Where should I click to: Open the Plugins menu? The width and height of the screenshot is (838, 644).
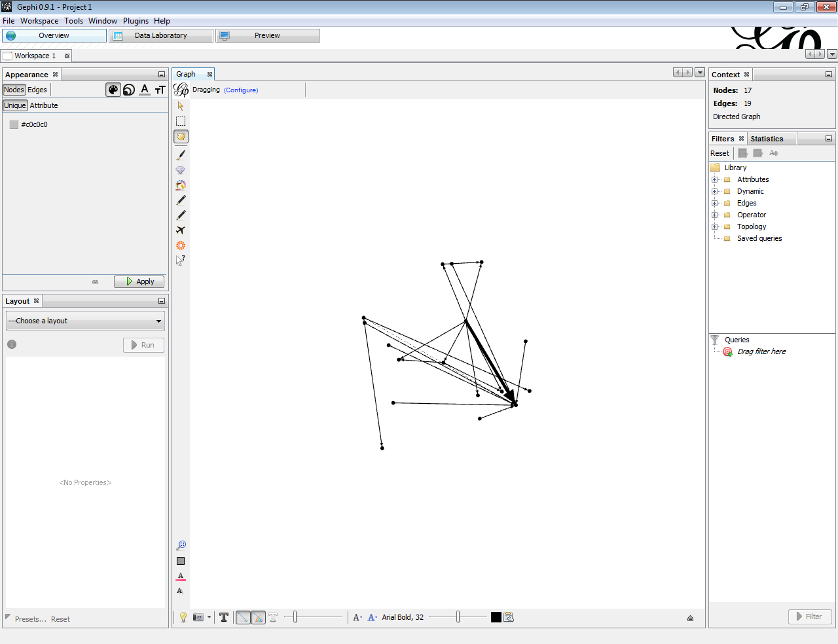(136, 21)
